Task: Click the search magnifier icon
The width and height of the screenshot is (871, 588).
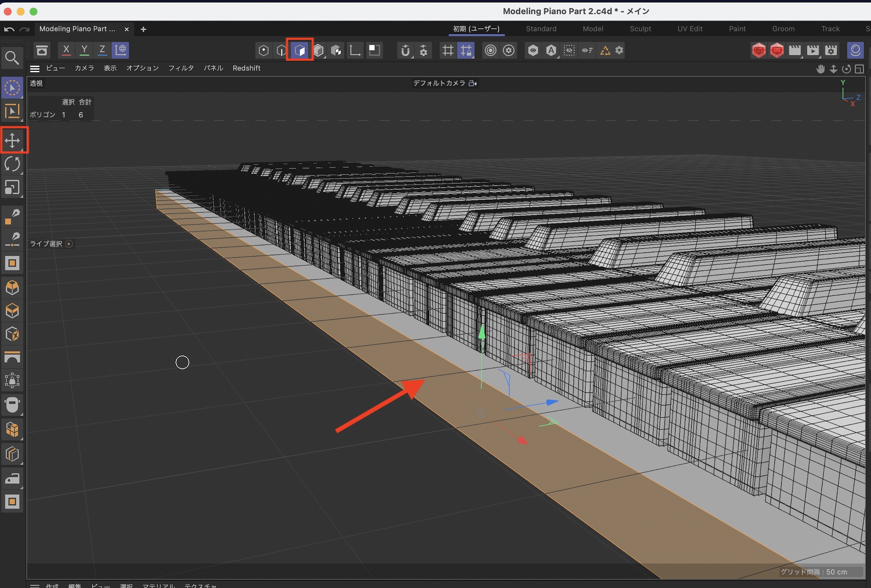Action: click(12, 58)
